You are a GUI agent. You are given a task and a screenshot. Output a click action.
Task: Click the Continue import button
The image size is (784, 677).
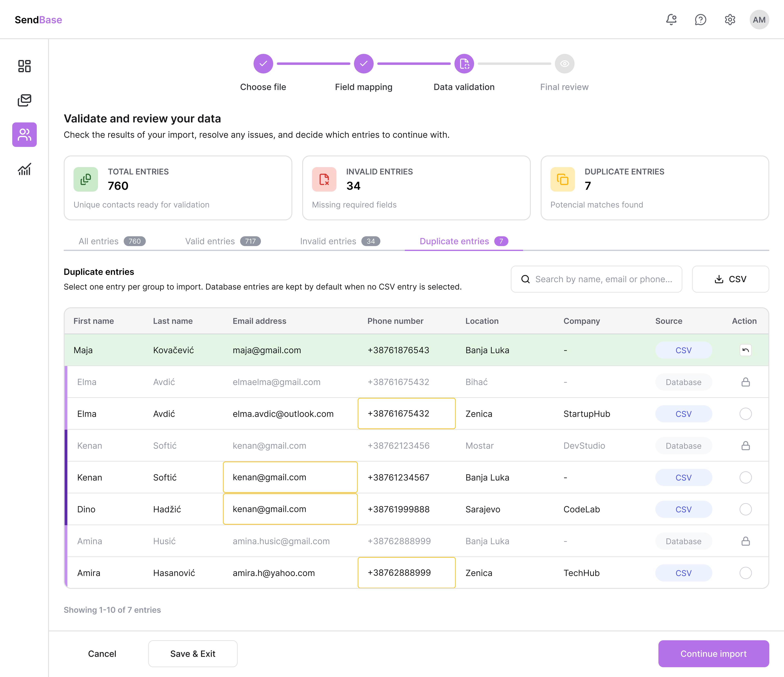[713, 654]
